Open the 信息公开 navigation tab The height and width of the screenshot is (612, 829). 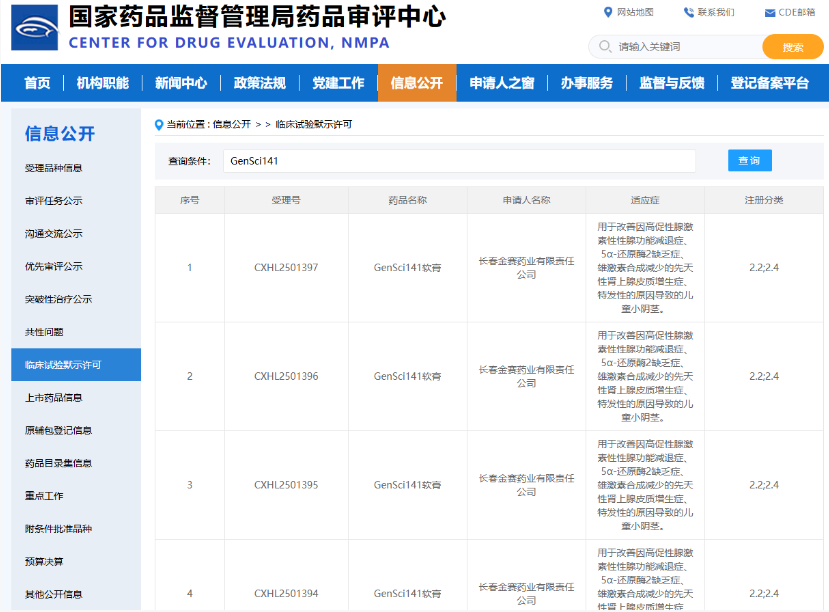pos(417,83)
